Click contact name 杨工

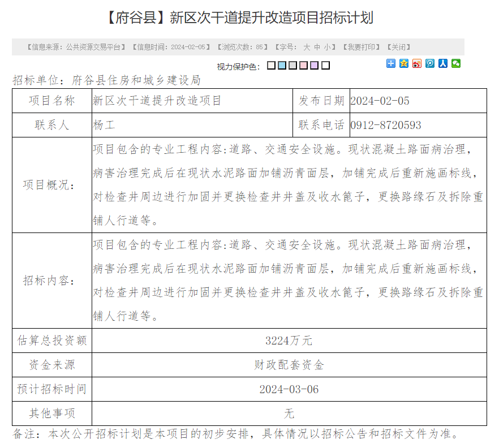point(104,125)
